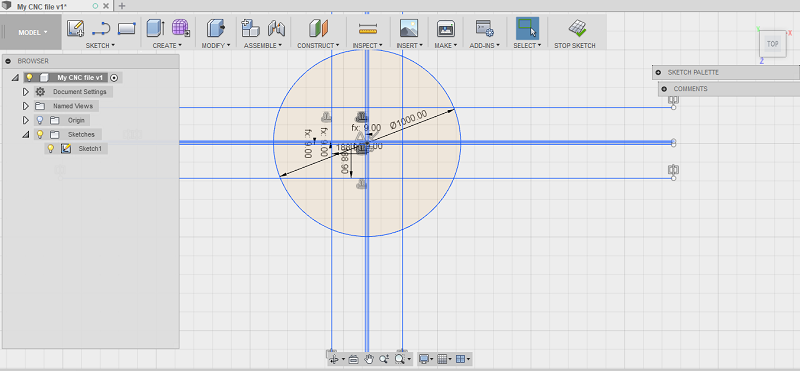Click the STOP SKETCH label
This screenshot has width=800, height=371.
[575, 45]
